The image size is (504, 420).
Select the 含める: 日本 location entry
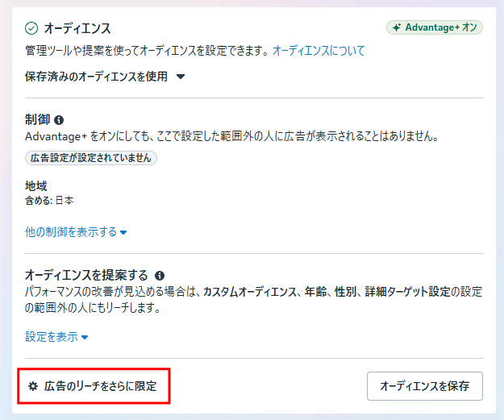tap(49, 201)
